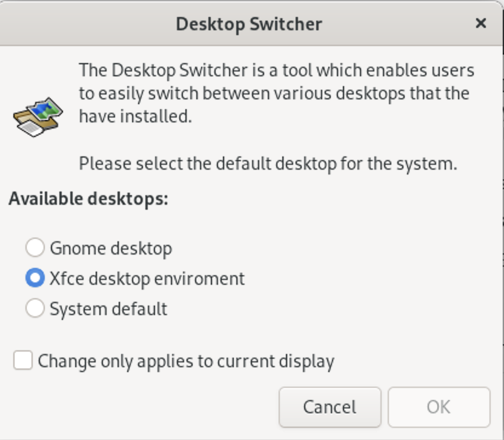
Task: Choose the System default radio button
Action: [35, 308]
